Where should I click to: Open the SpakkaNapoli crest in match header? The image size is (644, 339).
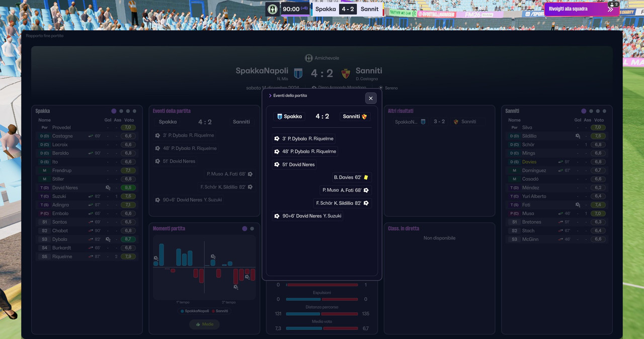pyautogui.click(x=298, y=74)
